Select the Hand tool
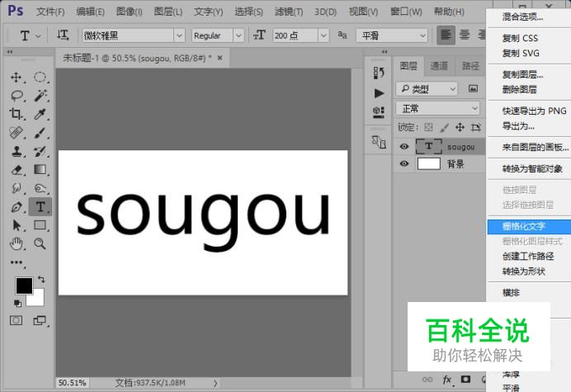Viewport: 571px width, 392px height. point(17,243)
